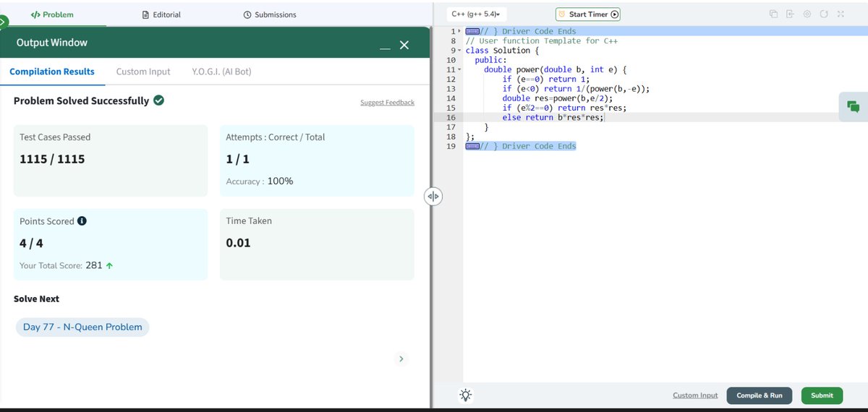Screen dimensions: 868x412
Task: Click the copy code icon
Action: 773,14
